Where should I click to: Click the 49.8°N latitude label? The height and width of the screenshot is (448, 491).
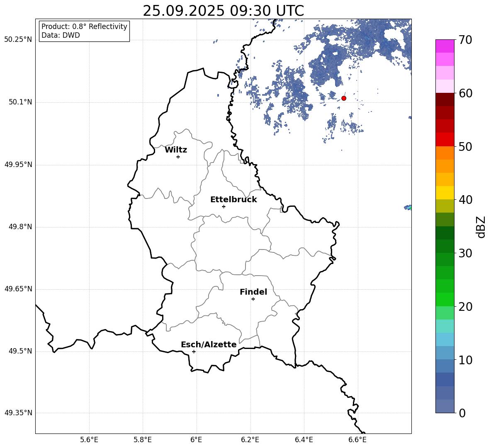coord(21,227)
